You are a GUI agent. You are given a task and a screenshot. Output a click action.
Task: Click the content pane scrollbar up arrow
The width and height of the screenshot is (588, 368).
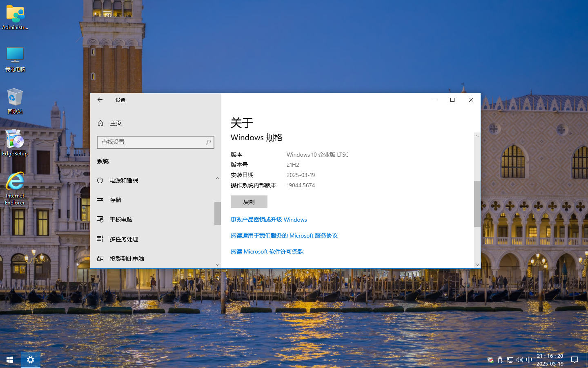pos(477,136)
